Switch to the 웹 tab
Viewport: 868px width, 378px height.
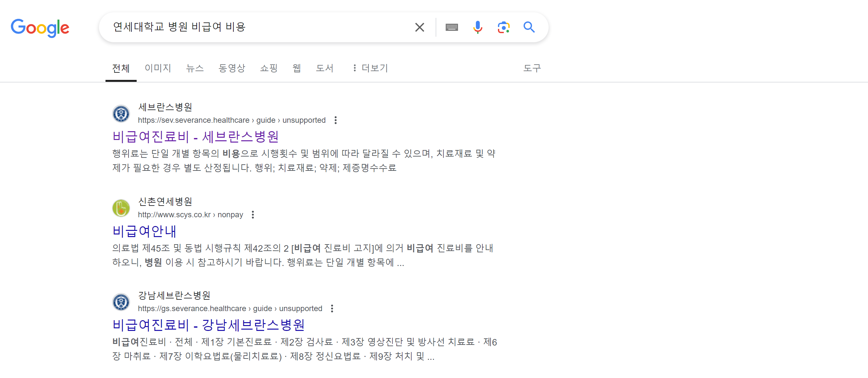coord(297,69)
